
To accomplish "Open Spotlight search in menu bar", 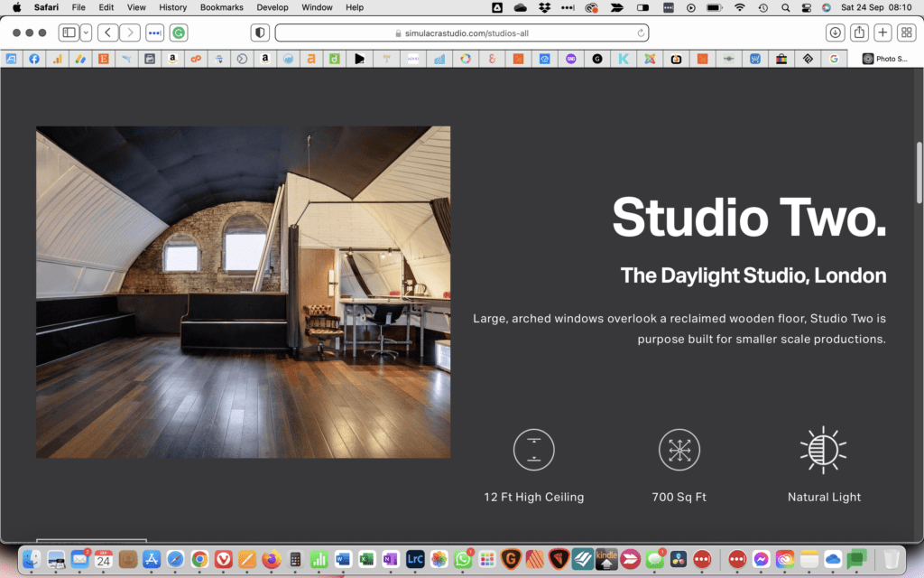I will pyautogui.click(x=786, y=7).
